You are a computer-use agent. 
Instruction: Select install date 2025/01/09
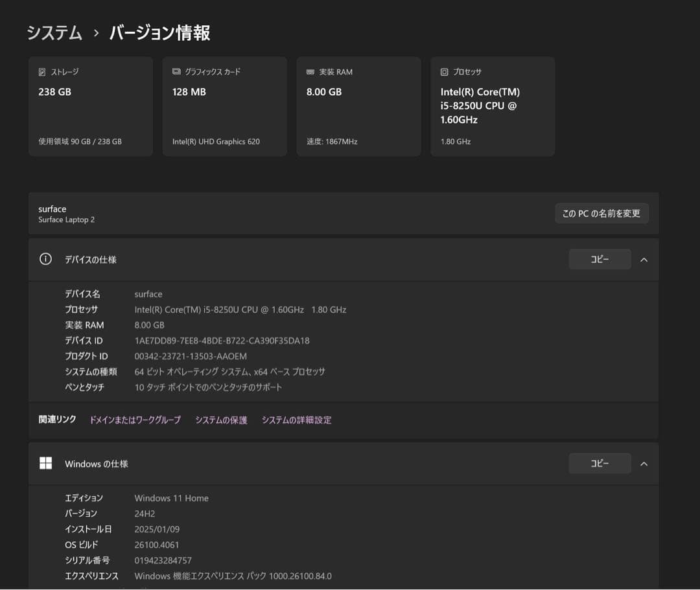[x=157, y=529]
